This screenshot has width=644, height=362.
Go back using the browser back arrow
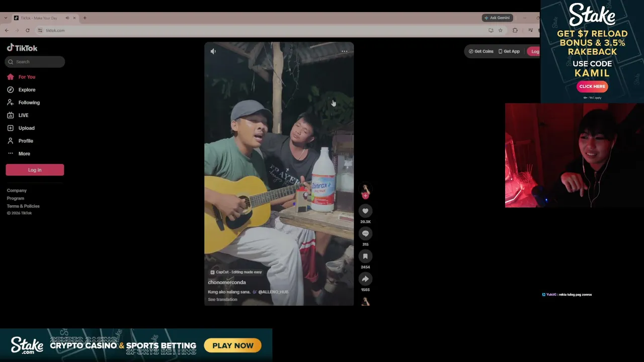[x=7, y=30]
